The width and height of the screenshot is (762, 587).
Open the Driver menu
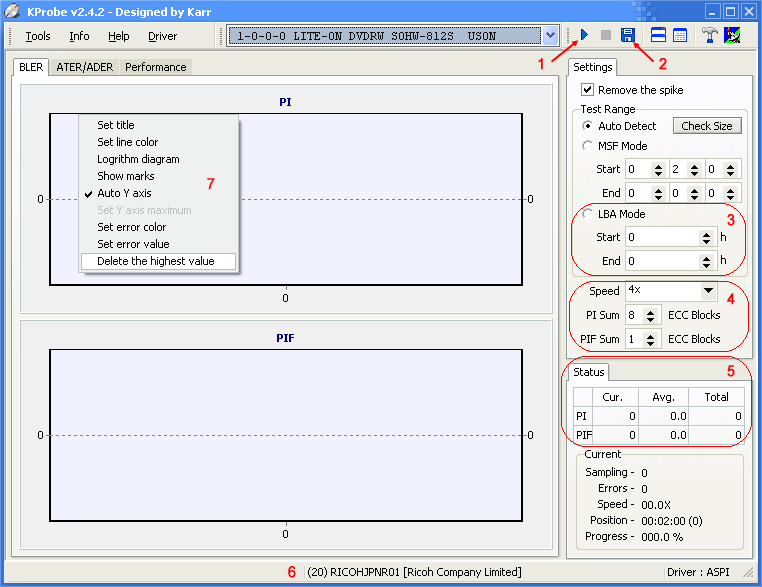pyautogui.click(x=162, y=36)
